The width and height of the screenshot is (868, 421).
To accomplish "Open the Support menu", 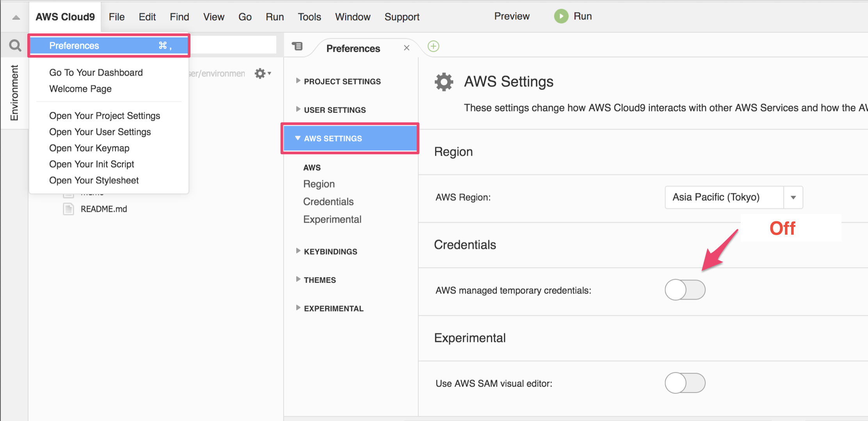I will pos(402,17).
